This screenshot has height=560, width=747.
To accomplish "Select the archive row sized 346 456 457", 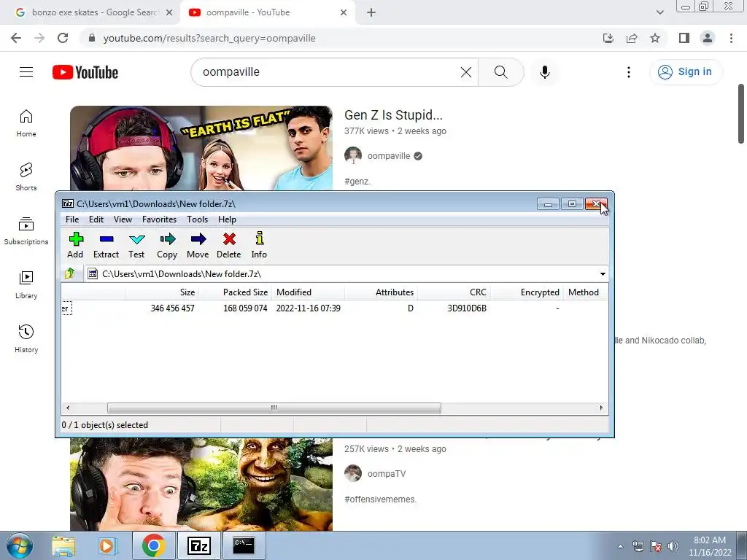I will pos(334,308).
